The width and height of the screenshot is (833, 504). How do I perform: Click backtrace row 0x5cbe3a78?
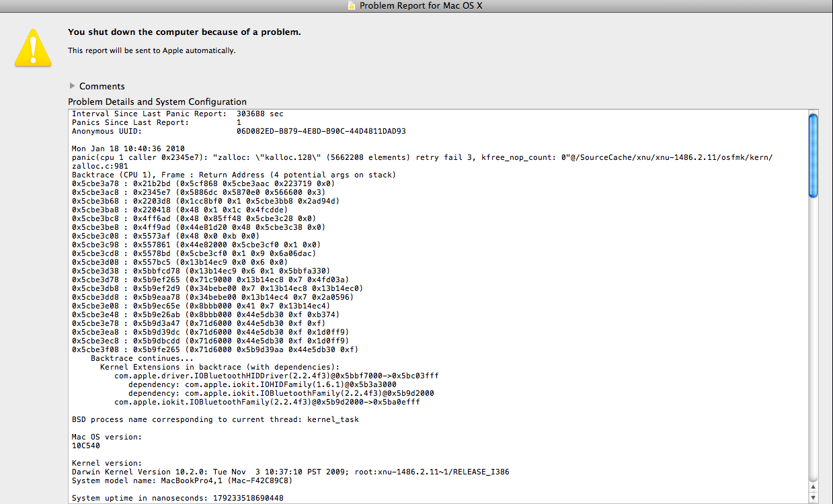point(203,184)
